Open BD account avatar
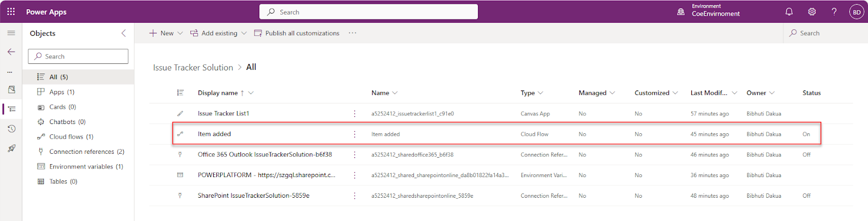Screen dimensions: 868x221 coord(856,12)
